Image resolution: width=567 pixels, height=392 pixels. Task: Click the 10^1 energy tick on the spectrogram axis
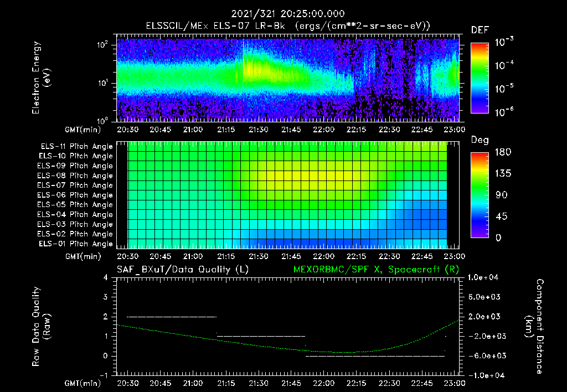coord(102,83)
